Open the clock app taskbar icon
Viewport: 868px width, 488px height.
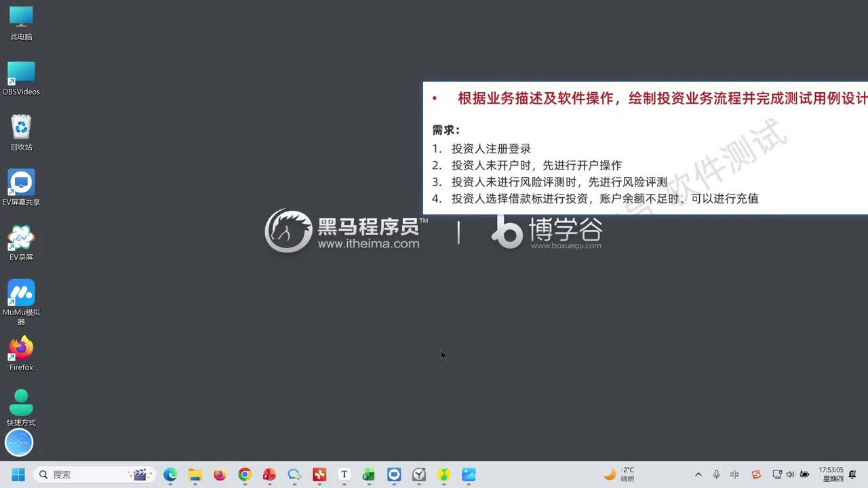[x=419, y=474]
